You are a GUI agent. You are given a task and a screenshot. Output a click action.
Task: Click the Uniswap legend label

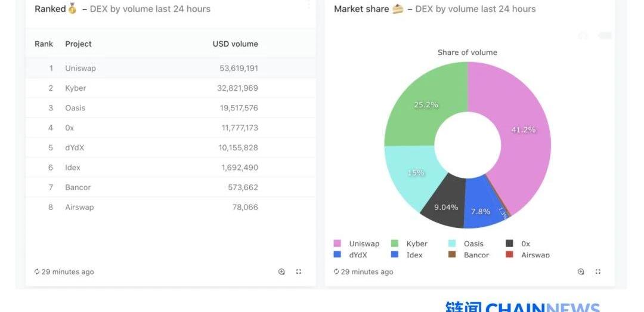click(x=364, y=244)
